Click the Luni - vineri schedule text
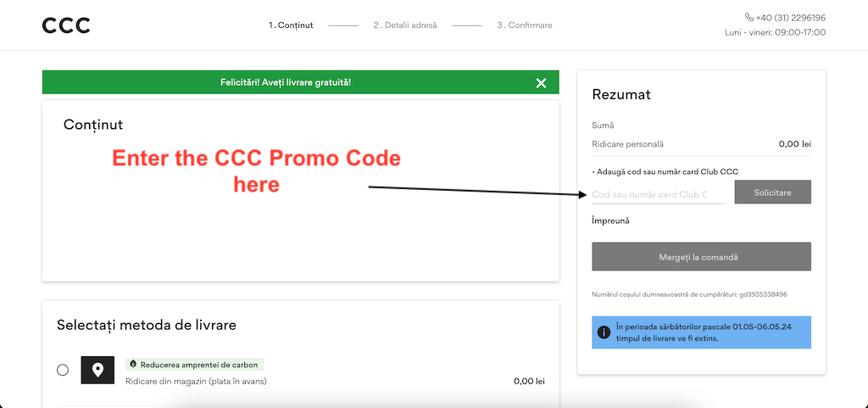This screenshot has height=408, width=868. click(x=775, y=33)
